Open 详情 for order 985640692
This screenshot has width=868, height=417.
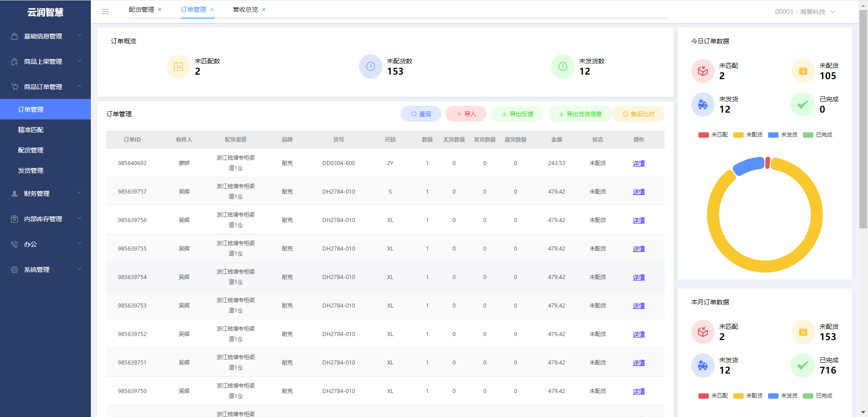click(639, 163)
